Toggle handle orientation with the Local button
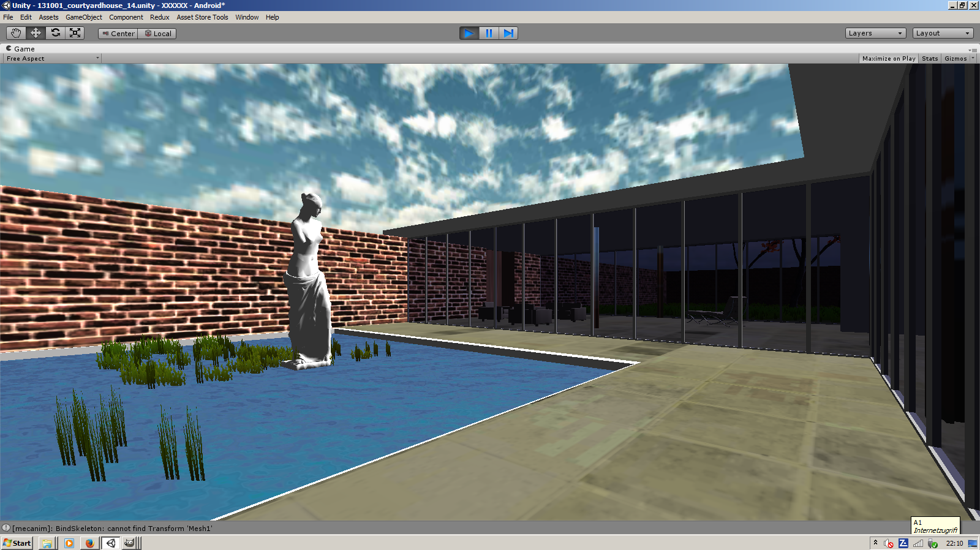This screenshot has width=980, height=550. click(157, 34)
